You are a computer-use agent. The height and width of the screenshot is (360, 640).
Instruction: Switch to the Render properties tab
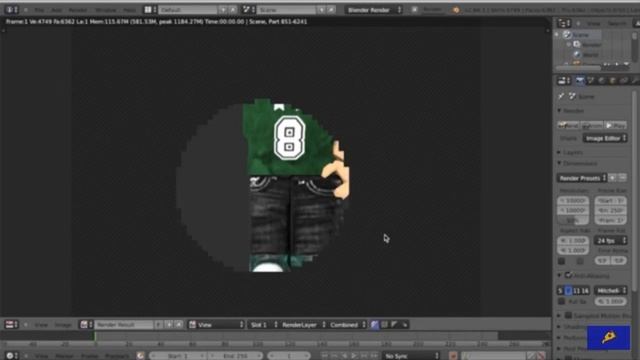pyautogui.click(x=580, y=81)
